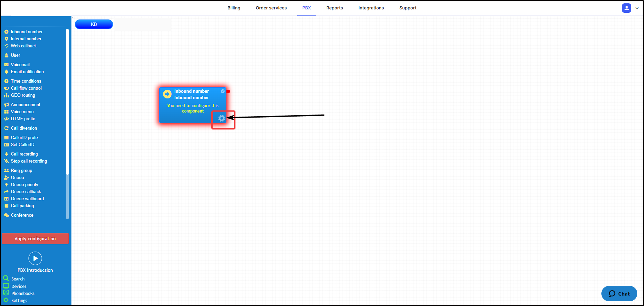
Task: Open Phonebooks from the sidebar
Action: (x=23, y=293)
